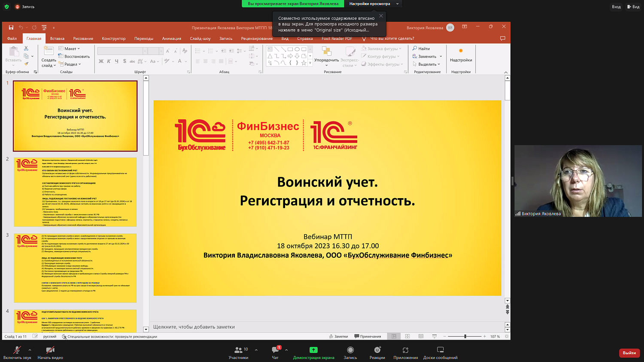Open the Layout (Макет) dropdown

[70, 48]
